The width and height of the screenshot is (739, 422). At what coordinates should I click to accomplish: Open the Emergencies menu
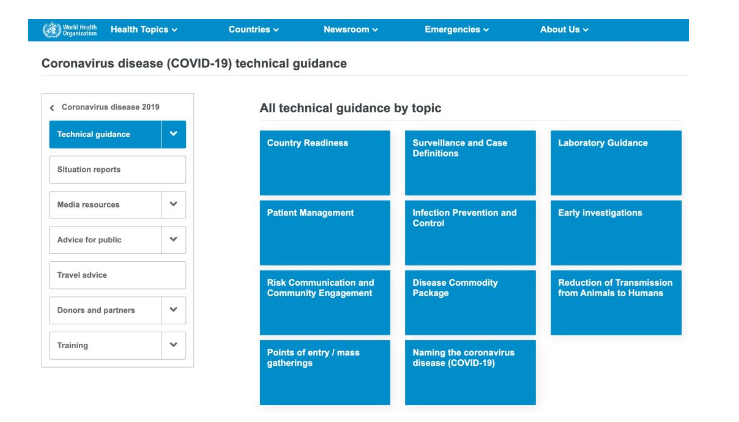[456, 29]
